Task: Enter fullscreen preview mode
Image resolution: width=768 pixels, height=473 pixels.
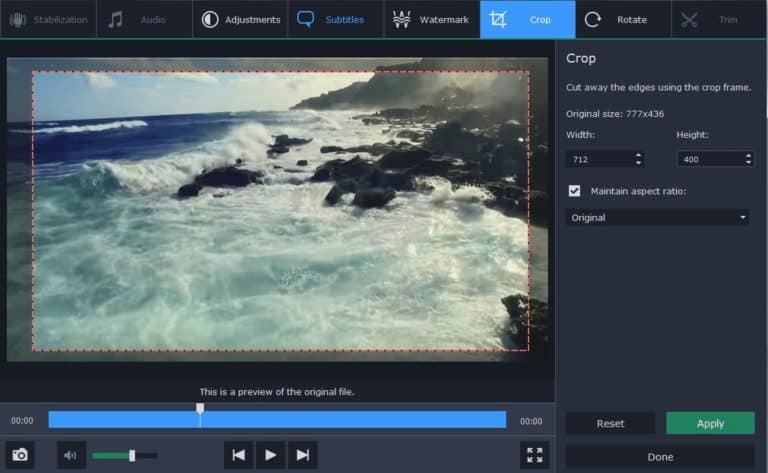Action: coord(535,456)
